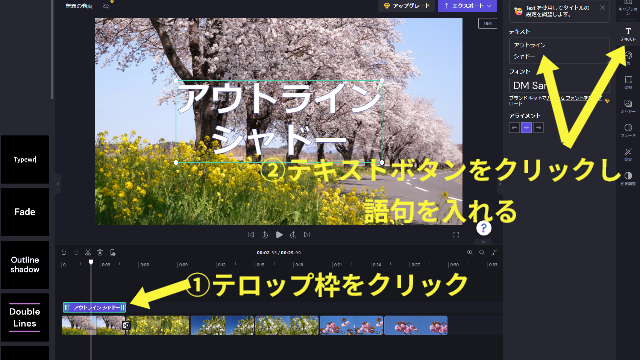Click the Upgrade button
640x360 pixels.
pyautogui.click(x=407, y=6)
